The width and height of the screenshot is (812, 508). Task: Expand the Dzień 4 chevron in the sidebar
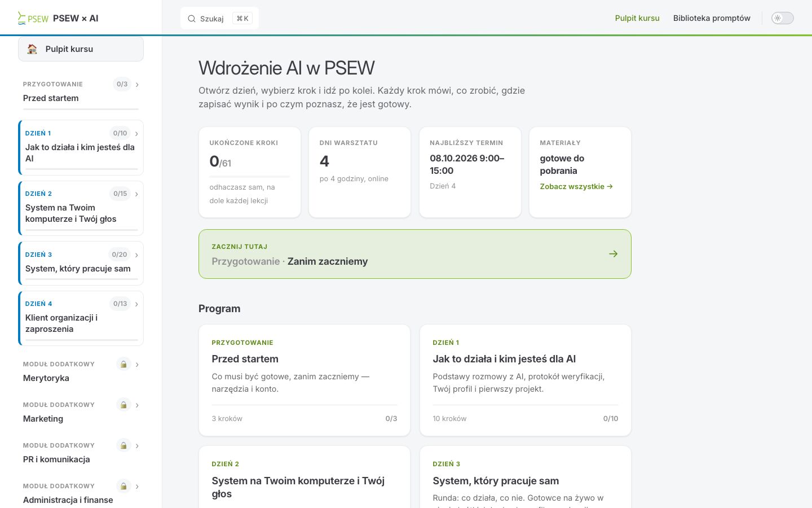coord(136,304)
